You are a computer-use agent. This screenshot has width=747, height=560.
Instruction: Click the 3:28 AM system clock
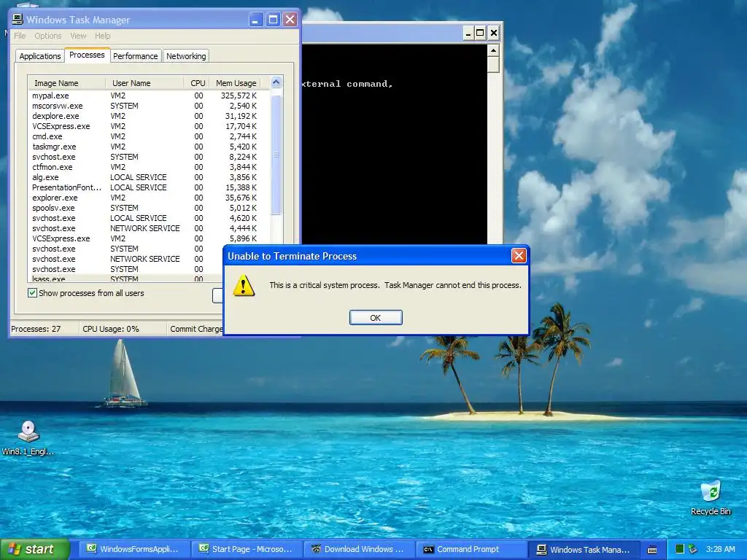[x=720, y=549]
